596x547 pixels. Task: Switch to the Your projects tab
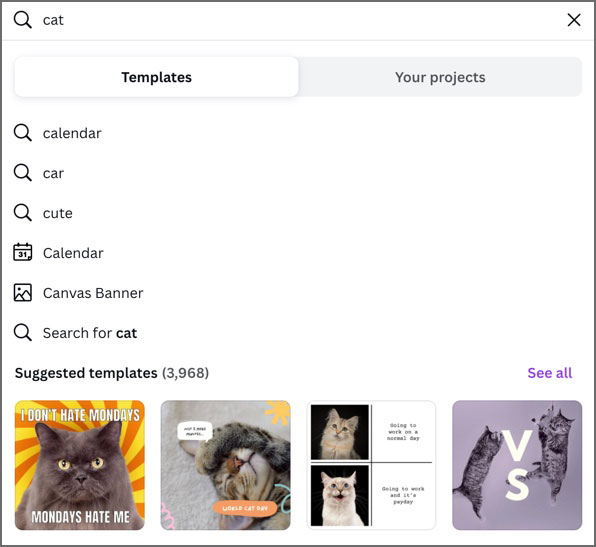click(x=440, y=77)
